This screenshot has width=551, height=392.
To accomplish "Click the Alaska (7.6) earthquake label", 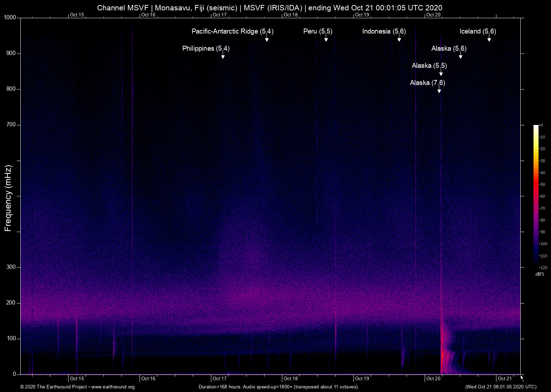I will tap(427, 83).
